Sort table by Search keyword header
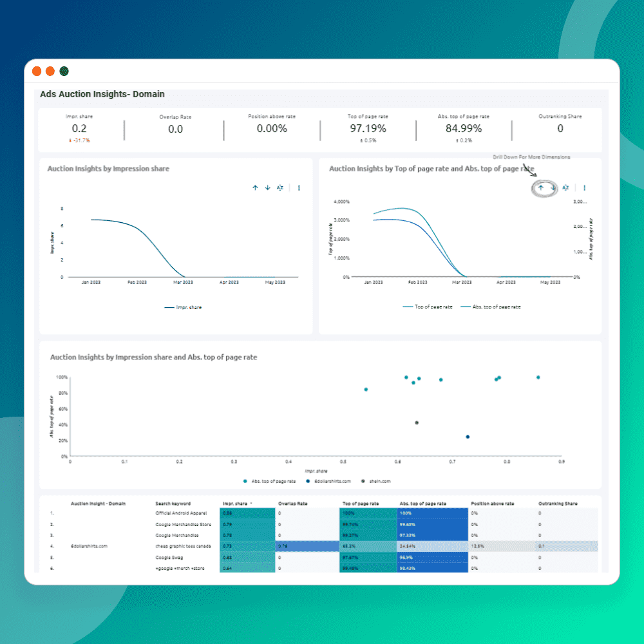The height and width of the screenshot is (644, 644). coord(173,504)
